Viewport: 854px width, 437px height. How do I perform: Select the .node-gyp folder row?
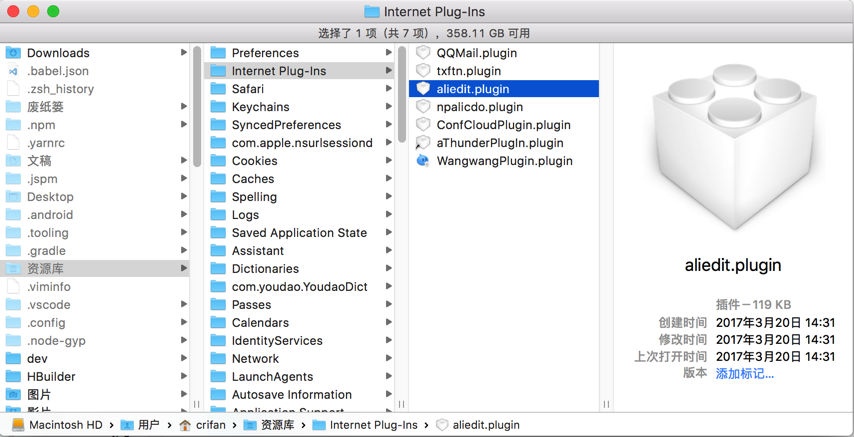pyautogui.click(x=95, y=341)
